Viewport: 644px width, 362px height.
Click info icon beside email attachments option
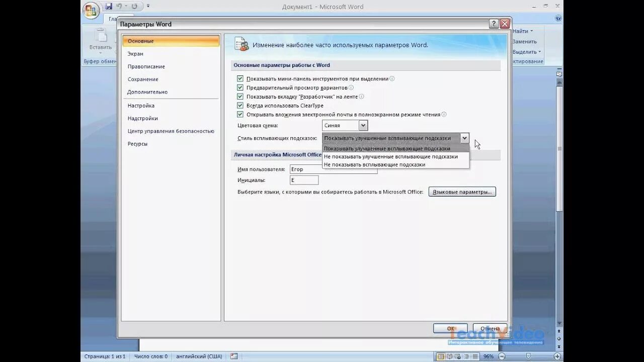coord(444,115)
